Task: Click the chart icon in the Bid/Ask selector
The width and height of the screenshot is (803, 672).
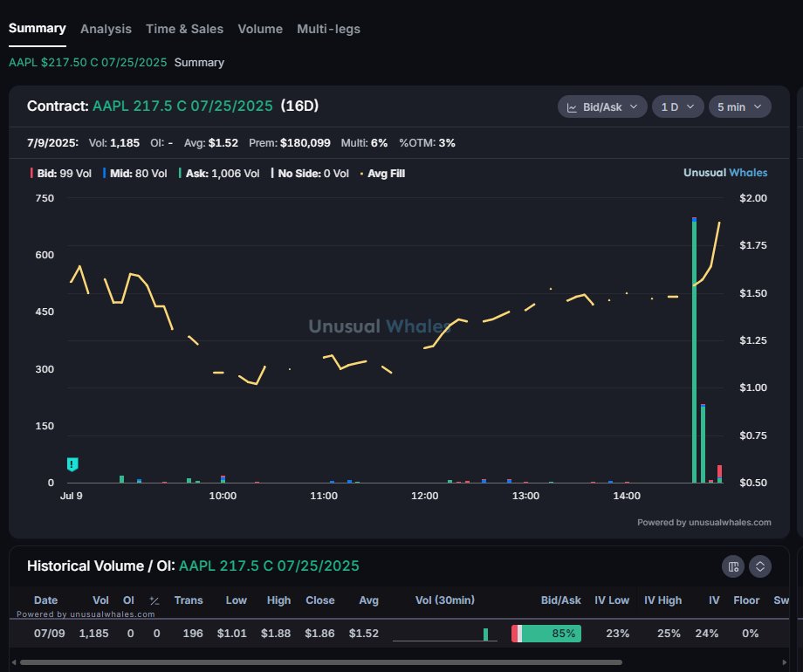Action: [x=572, y=107]
